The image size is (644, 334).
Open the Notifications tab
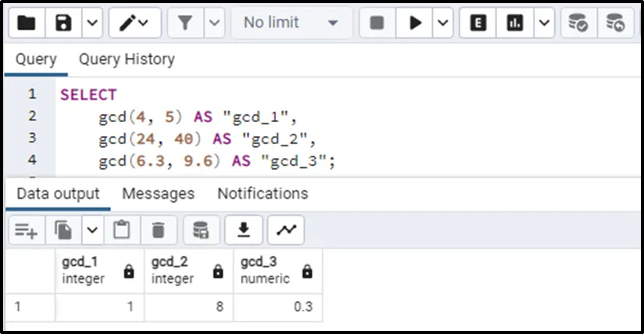pos(263,193)
